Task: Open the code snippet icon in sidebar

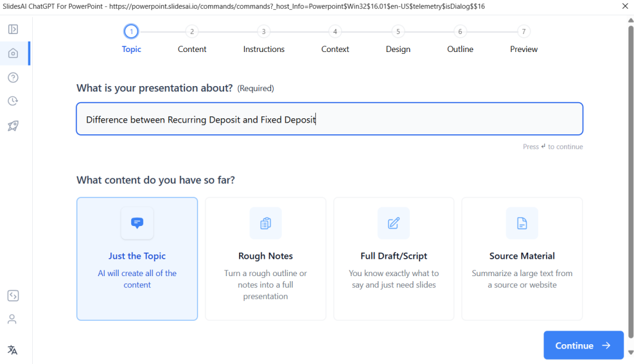Action: point(12,295)
